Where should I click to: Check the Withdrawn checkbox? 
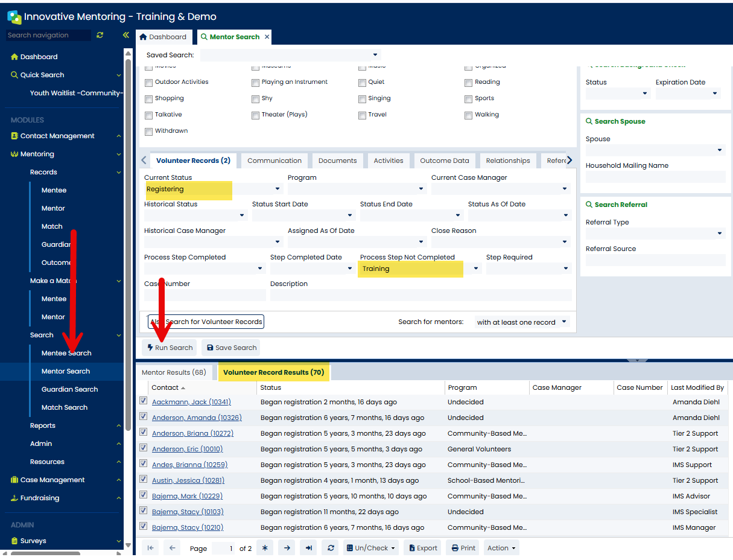coord(149,132)
